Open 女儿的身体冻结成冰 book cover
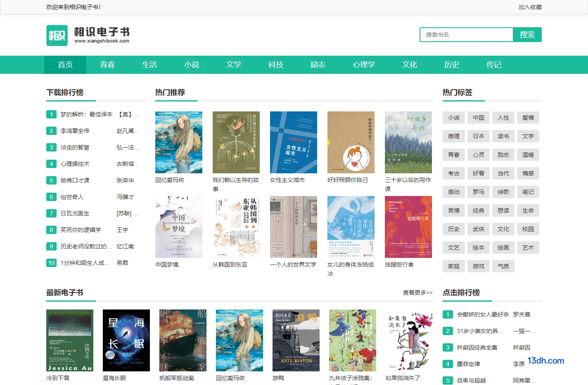The width and height of the screenshot is (588, 385). tap(351, 227)
